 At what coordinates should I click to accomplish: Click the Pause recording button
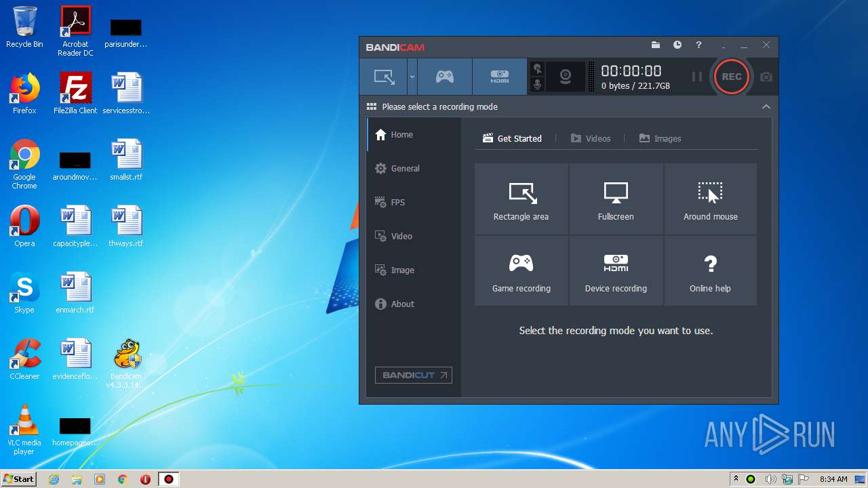pos(696,77)
